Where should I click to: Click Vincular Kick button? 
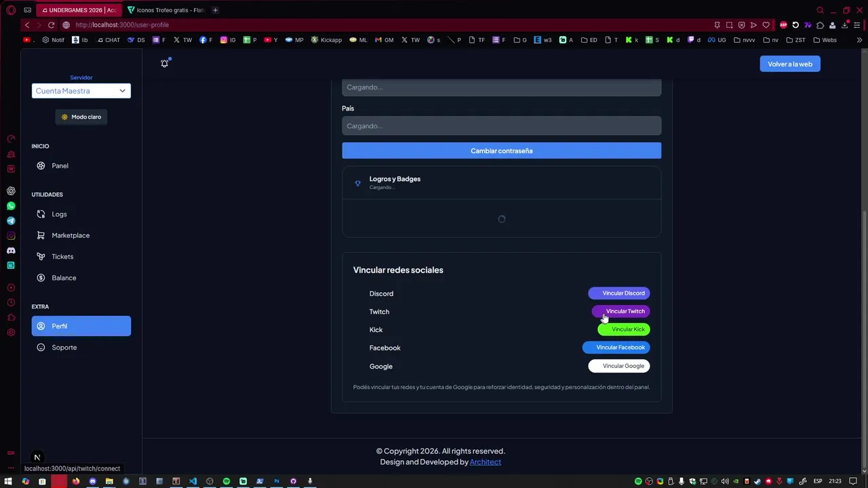[x=624, y=329]
